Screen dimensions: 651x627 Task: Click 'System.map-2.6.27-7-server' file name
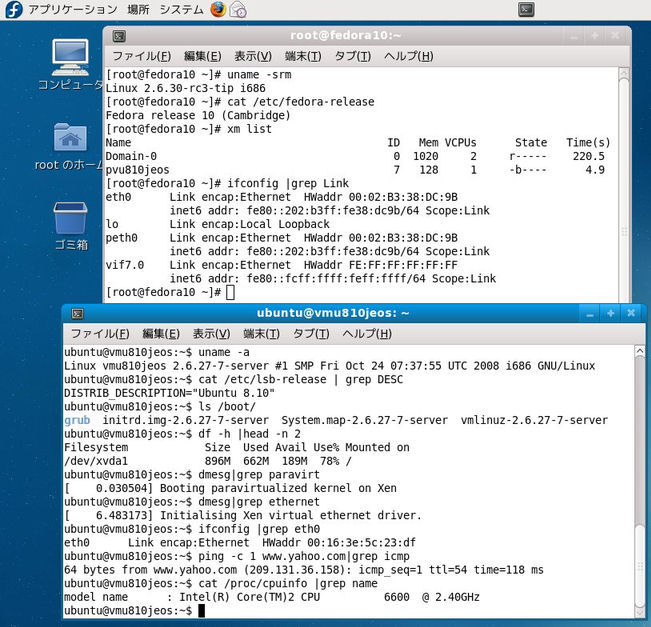(x=365, y=420)
